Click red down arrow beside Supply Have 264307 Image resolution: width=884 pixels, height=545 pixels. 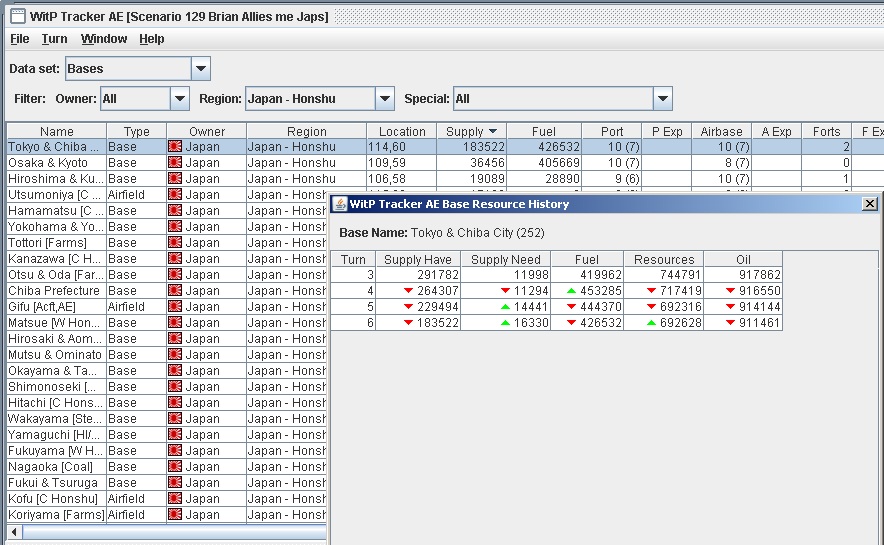click(x=409, y=291)
